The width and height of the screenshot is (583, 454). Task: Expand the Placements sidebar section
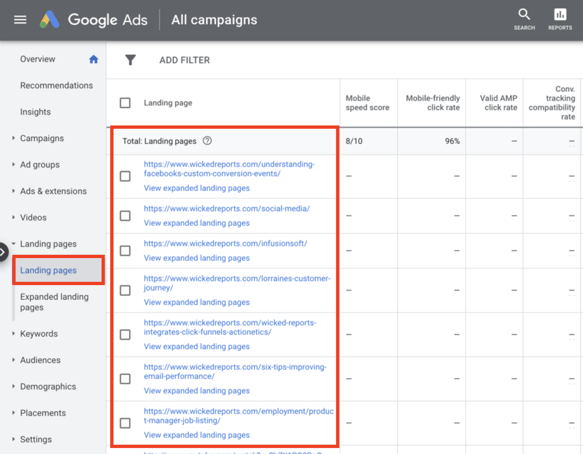point(13,413)
